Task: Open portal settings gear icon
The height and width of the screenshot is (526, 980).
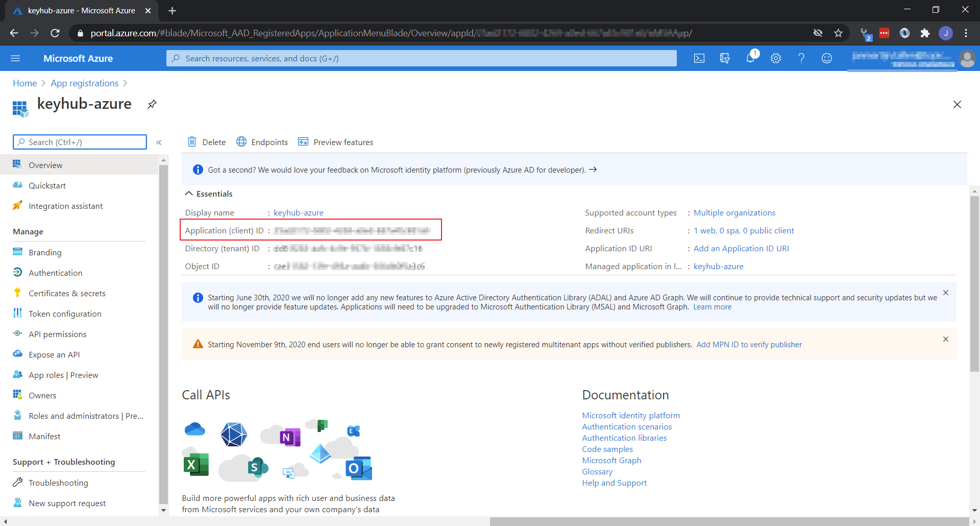Action: [776, 59]
